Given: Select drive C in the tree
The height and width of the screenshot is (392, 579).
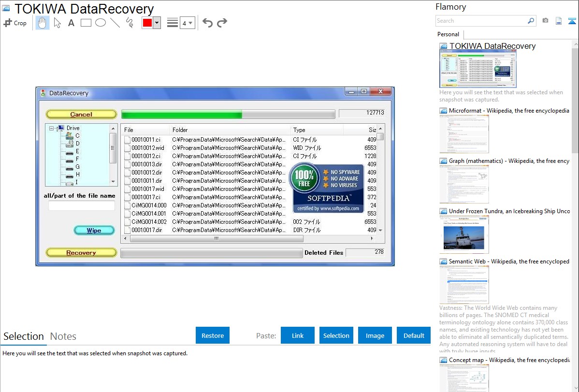Looking at the screenshot, I should click(x=77, y=136).
